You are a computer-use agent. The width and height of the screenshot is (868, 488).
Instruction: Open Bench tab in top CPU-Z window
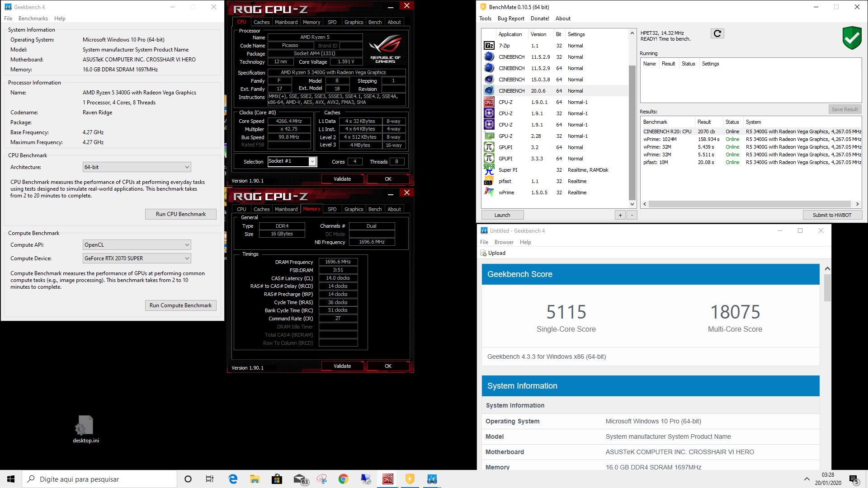point(375,22)
